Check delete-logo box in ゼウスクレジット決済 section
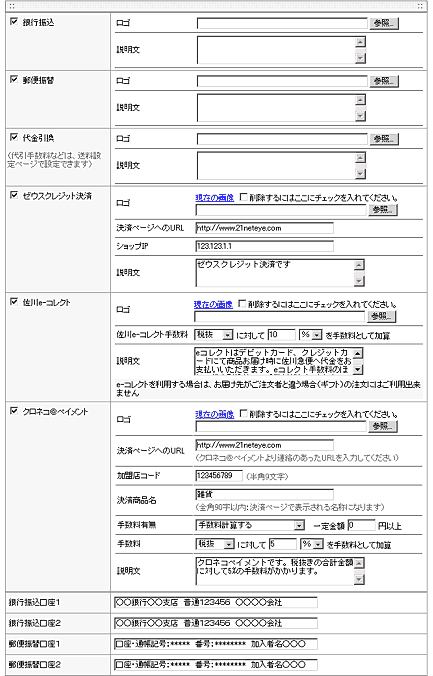Screen dimensions: 433x676 tap(244, 197)
